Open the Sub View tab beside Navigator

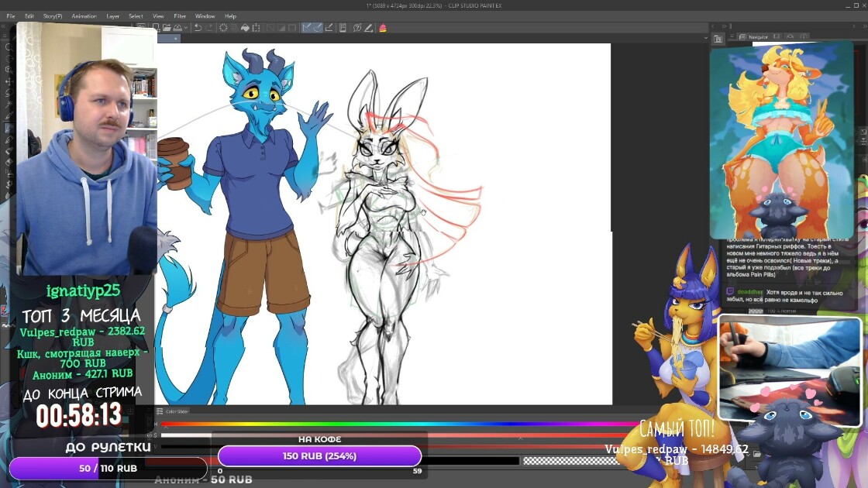777,37
